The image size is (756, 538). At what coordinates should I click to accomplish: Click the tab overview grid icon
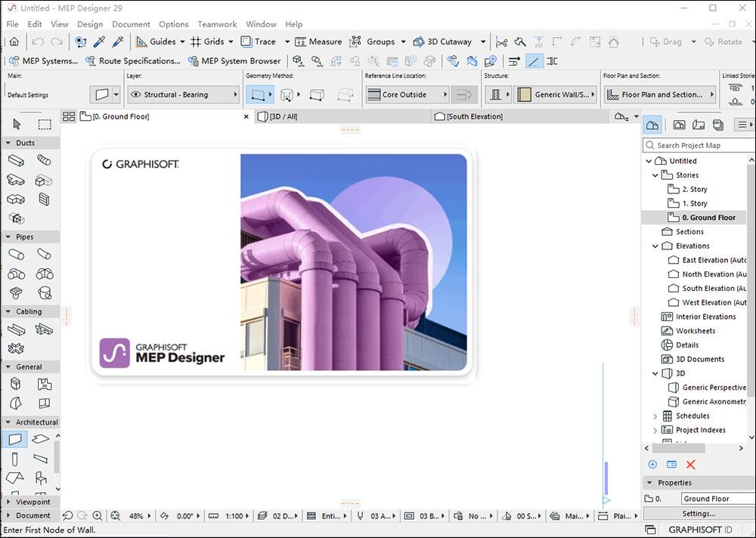point(69,116)
